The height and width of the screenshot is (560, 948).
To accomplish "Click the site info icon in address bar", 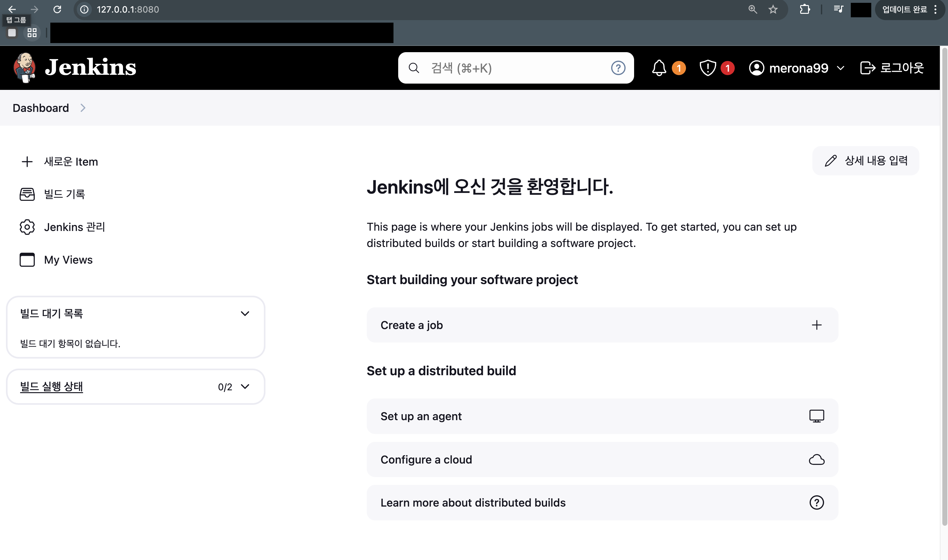I will (x=84, y=9).
